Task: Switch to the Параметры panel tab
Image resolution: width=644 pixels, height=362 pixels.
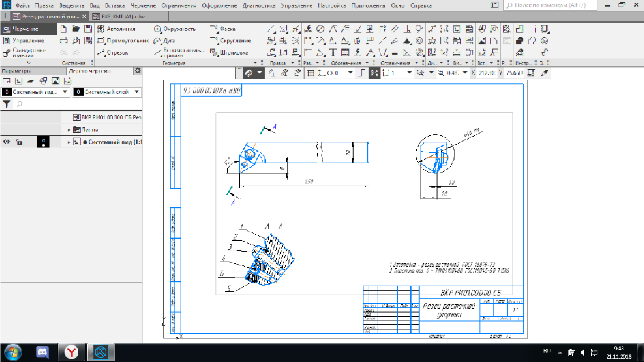Action: pyautogui.click(x=17, y=71)
